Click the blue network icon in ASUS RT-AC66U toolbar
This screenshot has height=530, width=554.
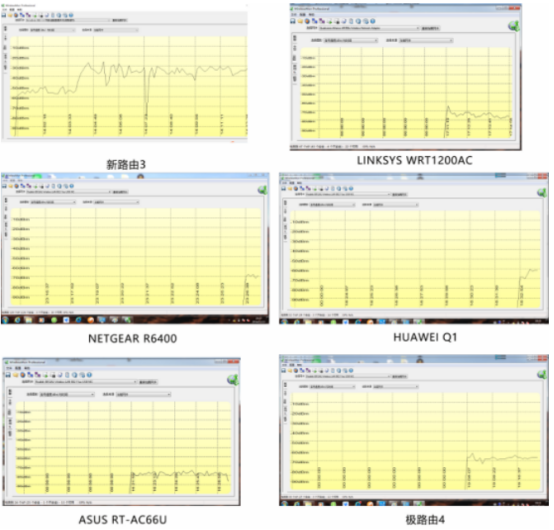(x=30, y=375)
